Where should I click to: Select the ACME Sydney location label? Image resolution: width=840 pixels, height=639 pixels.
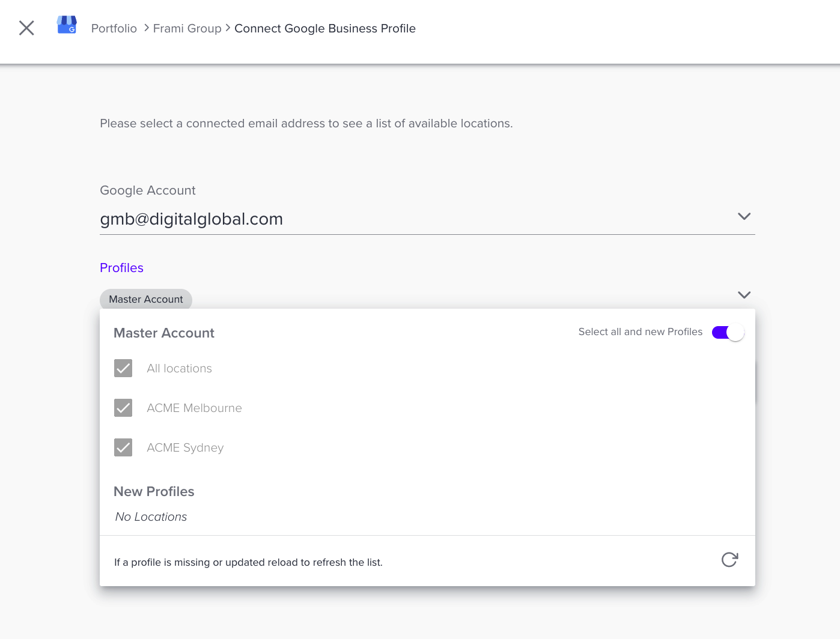click(185, 448)
